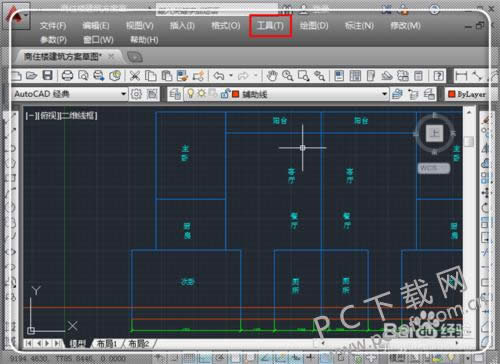
Task: Switch to the 布局1 layout tab
Action: coord(106,344)
